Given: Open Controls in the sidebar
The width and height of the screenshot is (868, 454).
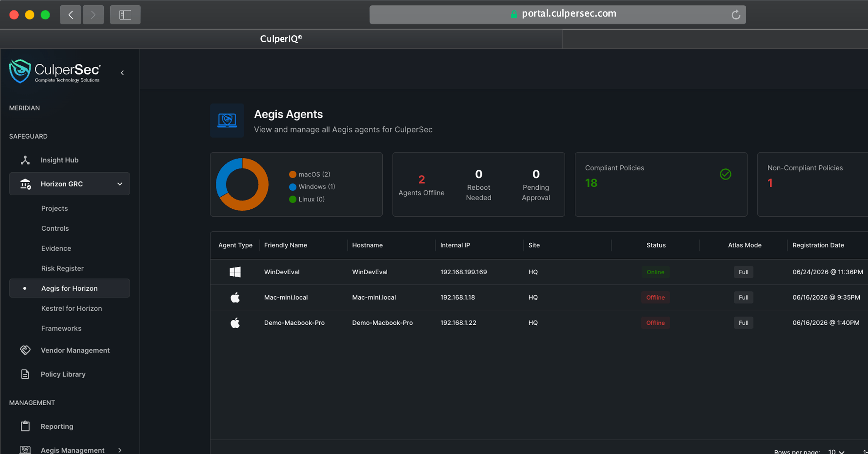Looking at the screenshot, I should point(55,228).
